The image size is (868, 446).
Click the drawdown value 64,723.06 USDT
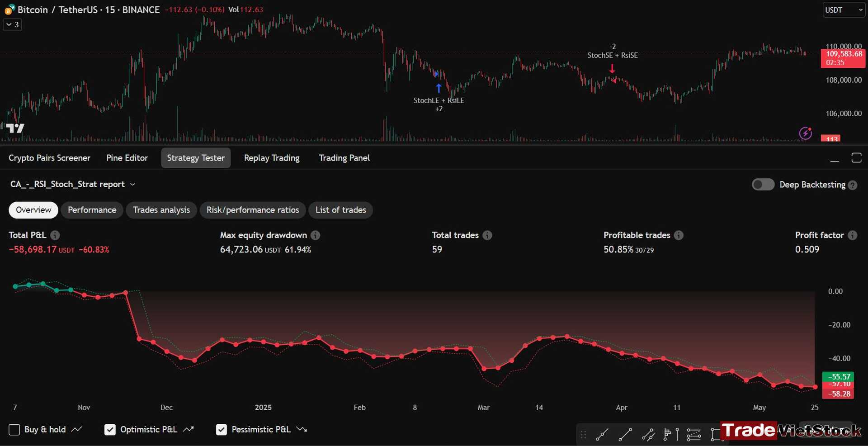click(x=250, y=250)
